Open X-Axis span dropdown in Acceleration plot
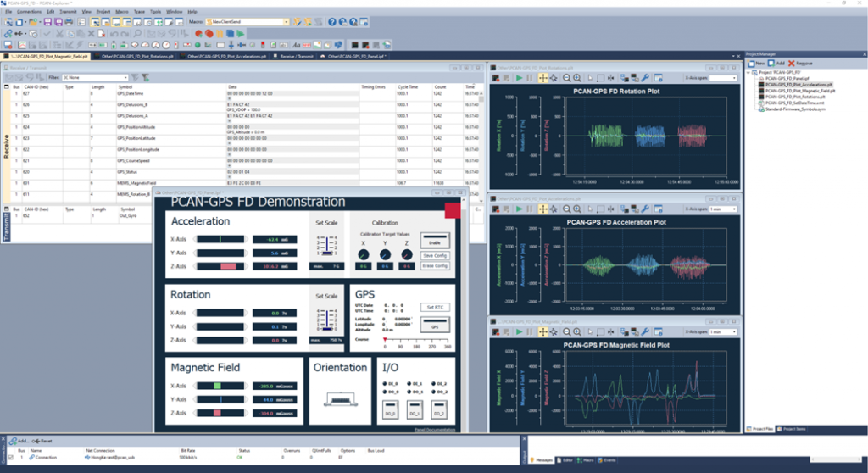The image size is (868, 473). 724,209
